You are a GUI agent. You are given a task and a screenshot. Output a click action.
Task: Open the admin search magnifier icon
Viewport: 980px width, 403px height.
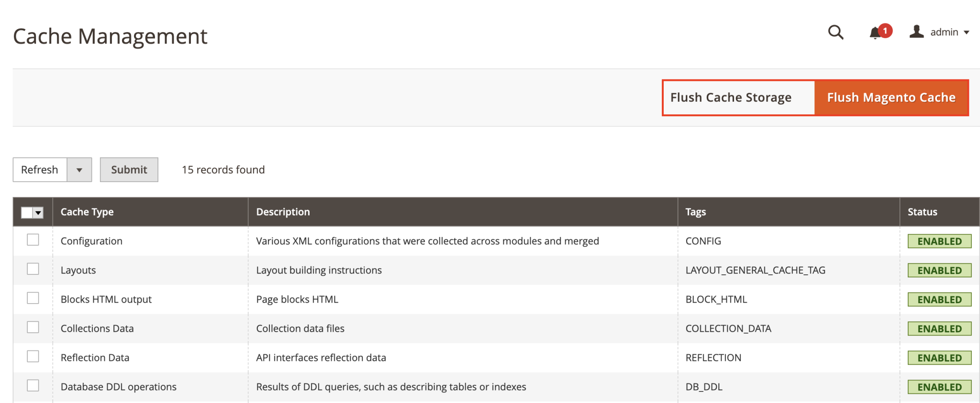point(835,32)
